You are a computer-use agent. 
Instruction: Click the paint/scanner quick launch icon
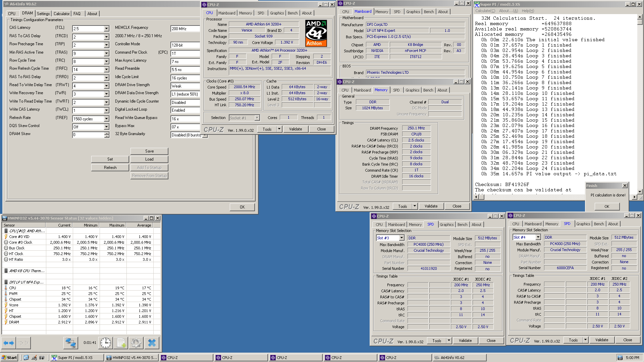coord(34,358)
